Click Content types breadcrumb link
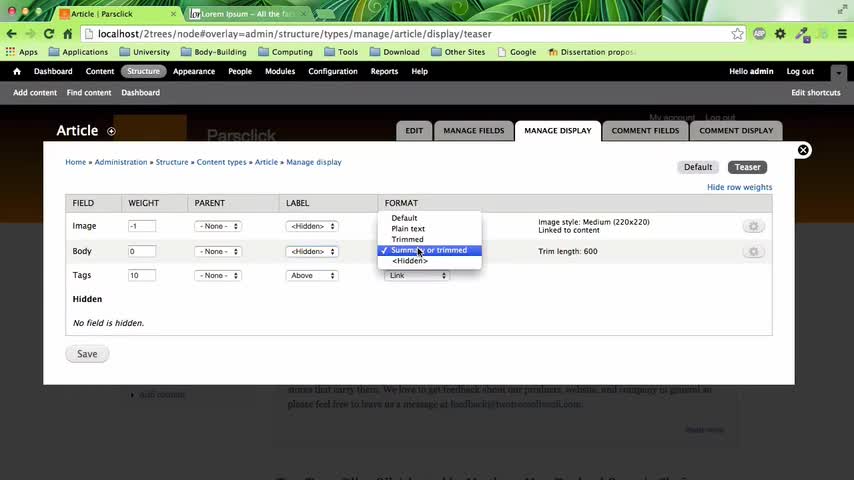The image size is (854, 480). 222,162
